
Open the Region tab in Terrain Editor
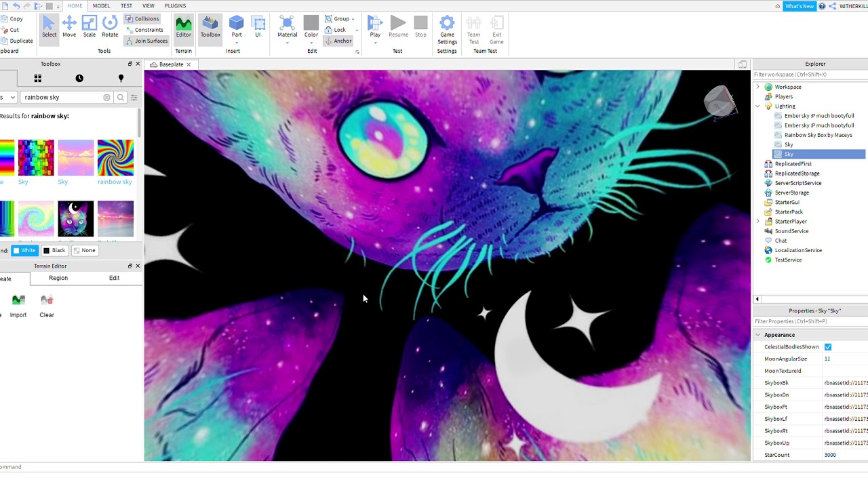point(58,278)
